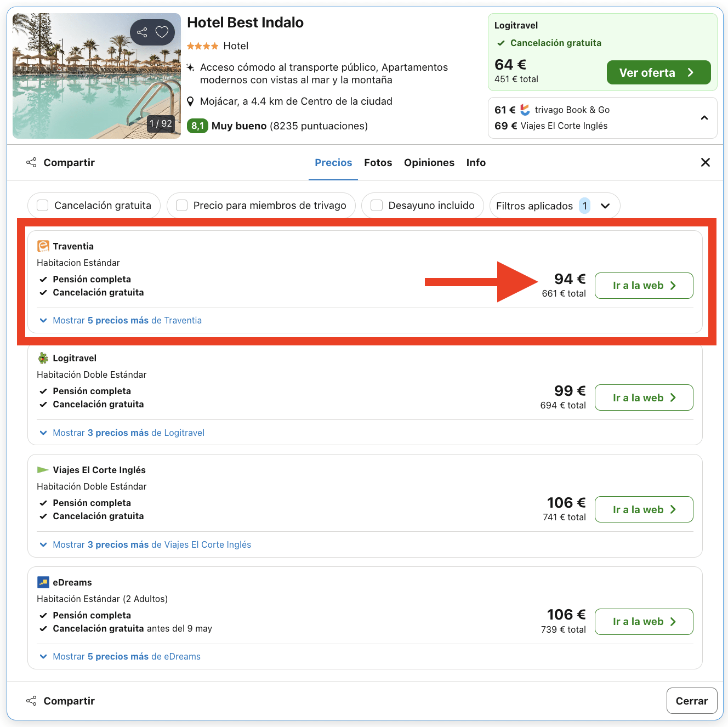Click the Viajes El Corte Inglés flag logo
Image resolution: width=728 pixels, height=727 pixels.
pos(42,469)
